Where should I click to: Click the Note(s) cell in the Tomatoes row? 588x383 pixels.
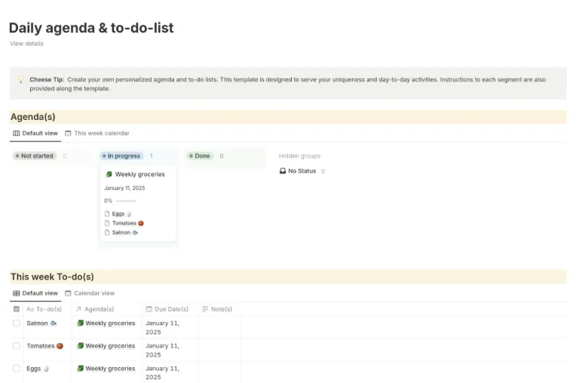coord(220,350)
